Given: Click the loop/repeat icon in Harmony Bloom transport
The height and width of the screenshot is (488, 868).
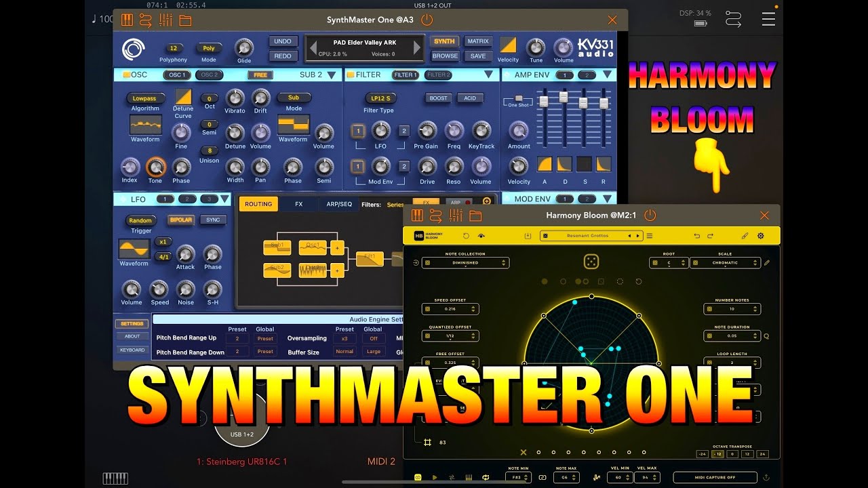Looking at the screenshot, I should click(x=484, y=477).
